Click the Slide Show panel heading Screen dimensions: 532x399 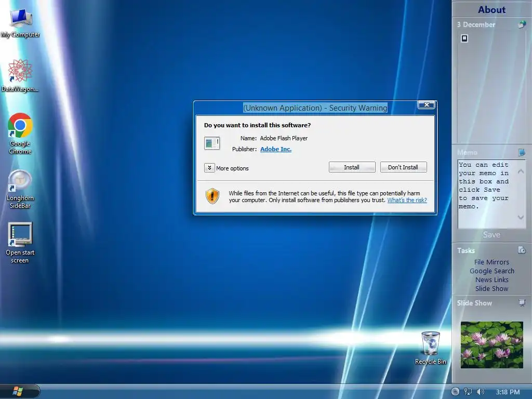pyautogui.click(x=474, y=303)
